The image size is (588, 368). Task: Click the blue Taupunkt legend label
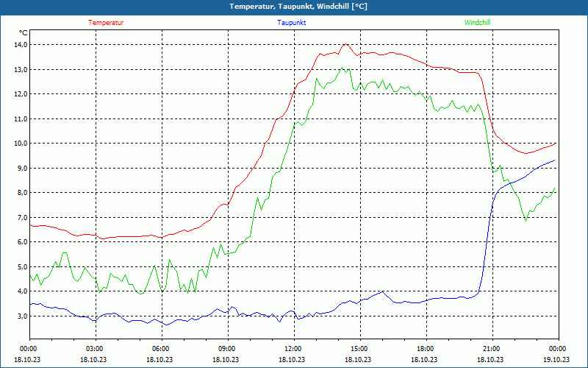291,23
